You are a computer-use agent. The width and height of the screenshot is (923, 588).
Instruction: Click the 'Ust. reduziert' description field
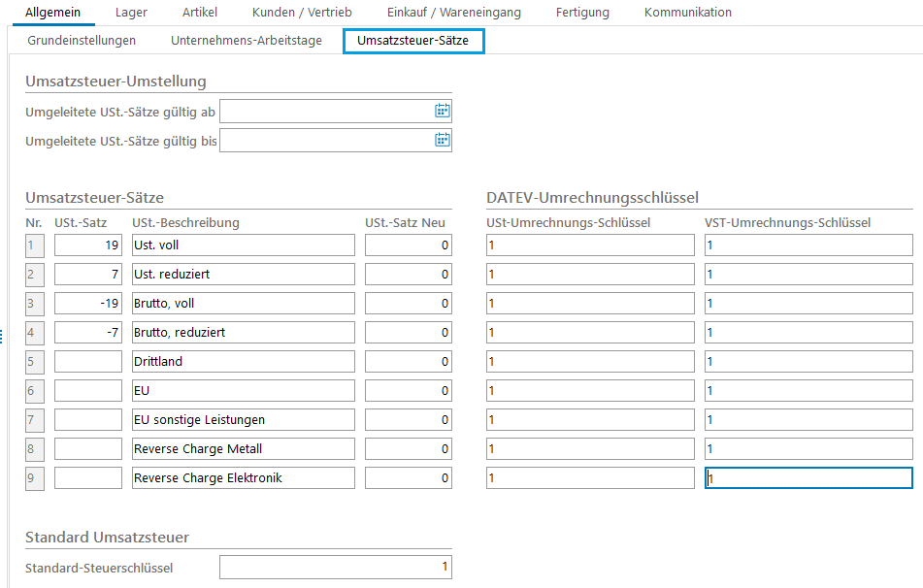(243, 275)
